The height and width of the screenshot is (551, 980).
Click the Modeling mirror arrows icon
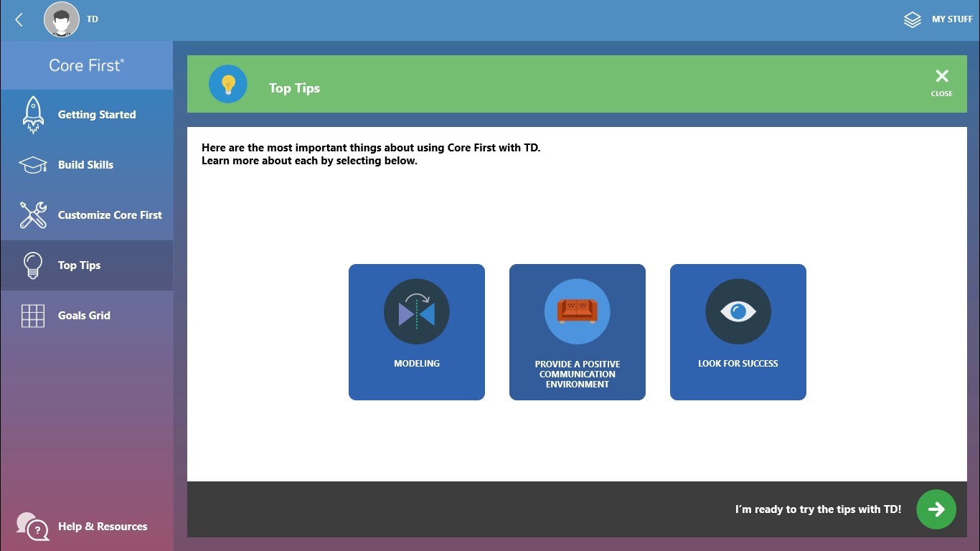[x=417, y=311]
